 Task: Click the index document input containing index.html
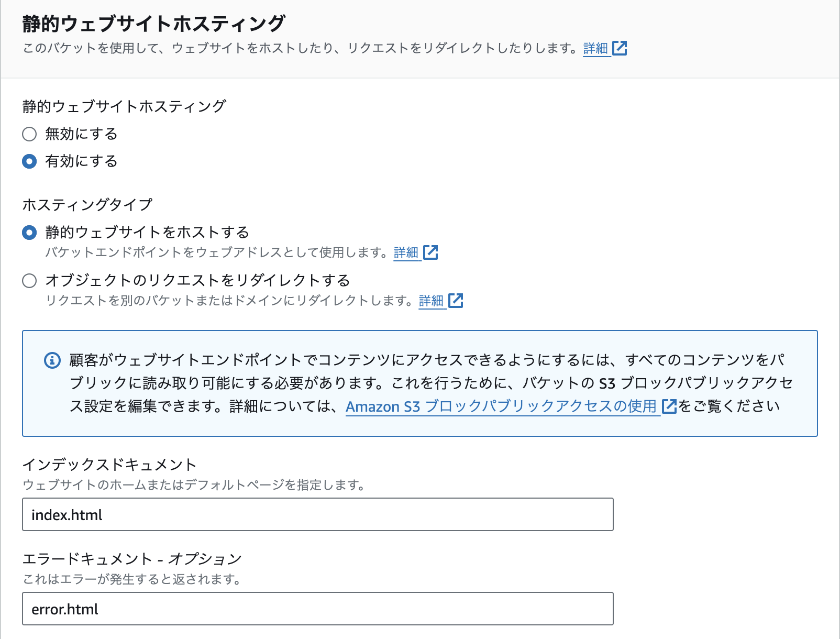[317, 515]
